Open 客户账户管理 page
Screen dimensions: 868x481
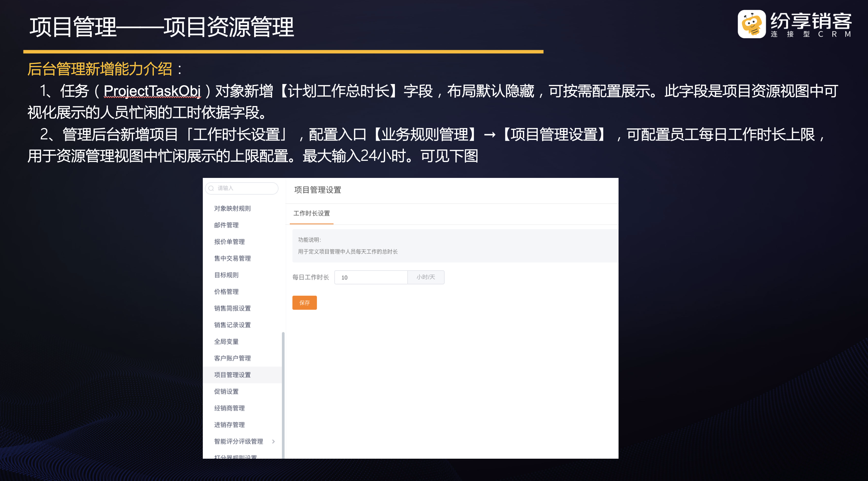click(x=232, y=358)
